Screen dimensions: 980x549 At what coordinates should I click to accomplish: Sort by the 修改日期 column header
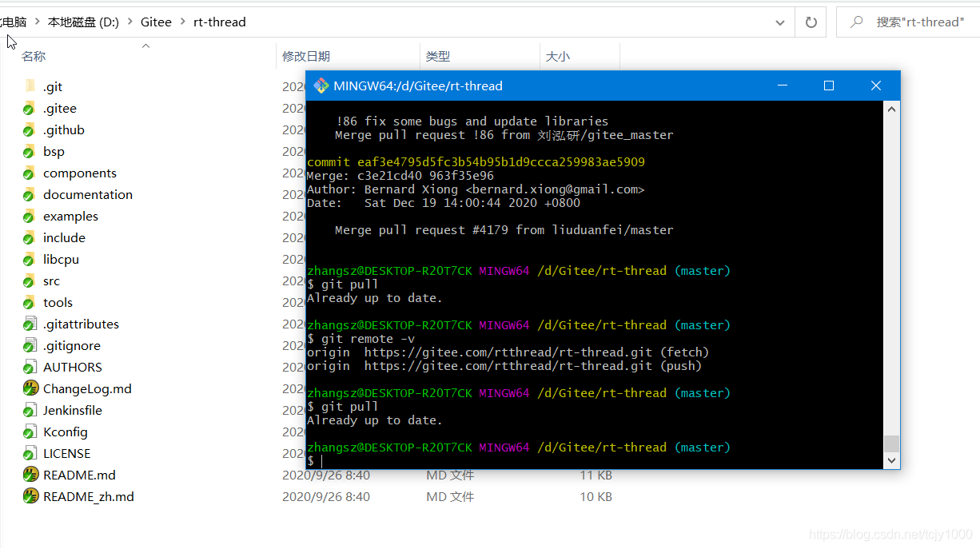click(x=306, y=57)
